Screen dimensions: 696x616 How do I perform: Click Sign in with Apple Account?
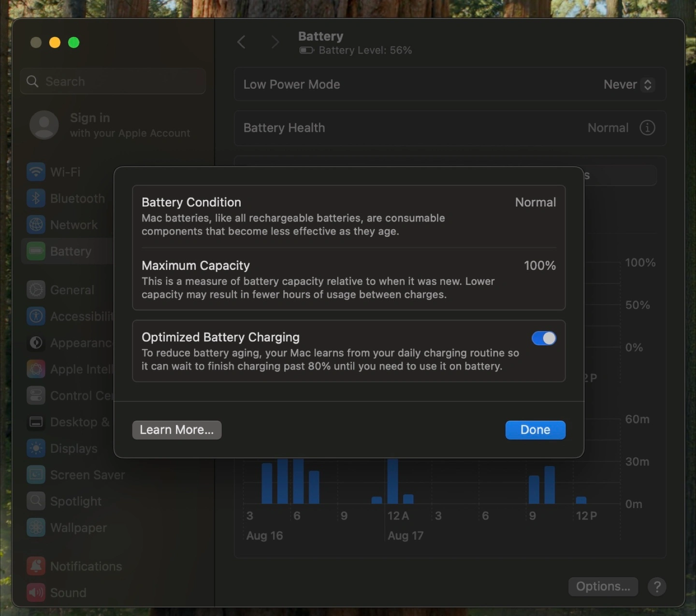coord(111,125)
